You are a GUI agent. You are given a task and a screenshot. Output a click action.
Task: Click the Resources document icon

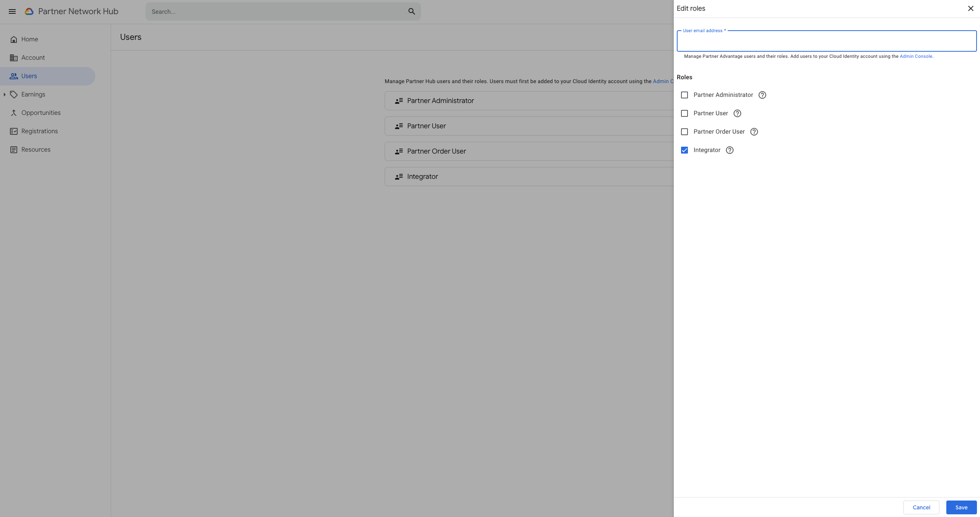coord(14,150)
